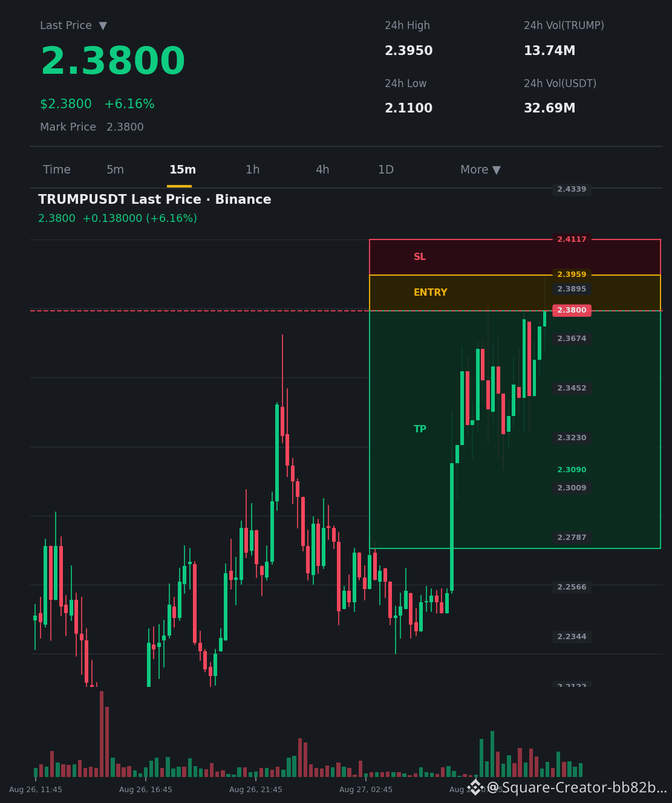The image size is (672, 803).
Task: Click the red 2.4117 stop-loss price tag
Action: click(572, 239)
